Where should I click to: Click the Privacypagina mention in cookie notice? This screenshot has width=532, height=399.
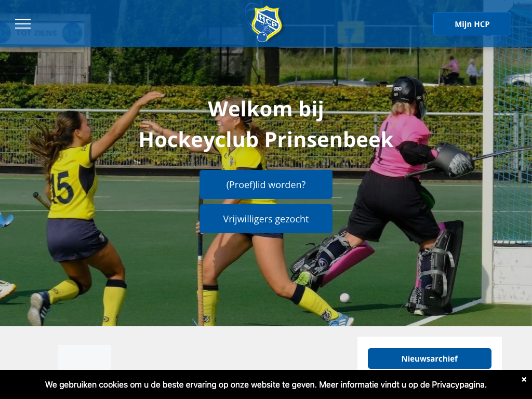[x=459, y=384]
